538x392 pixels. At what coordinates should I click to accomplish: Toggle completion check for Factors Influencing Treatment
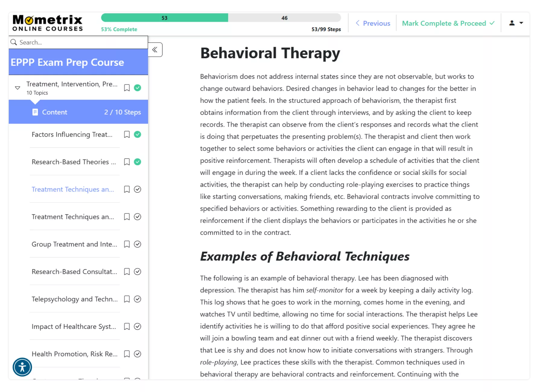138,134
